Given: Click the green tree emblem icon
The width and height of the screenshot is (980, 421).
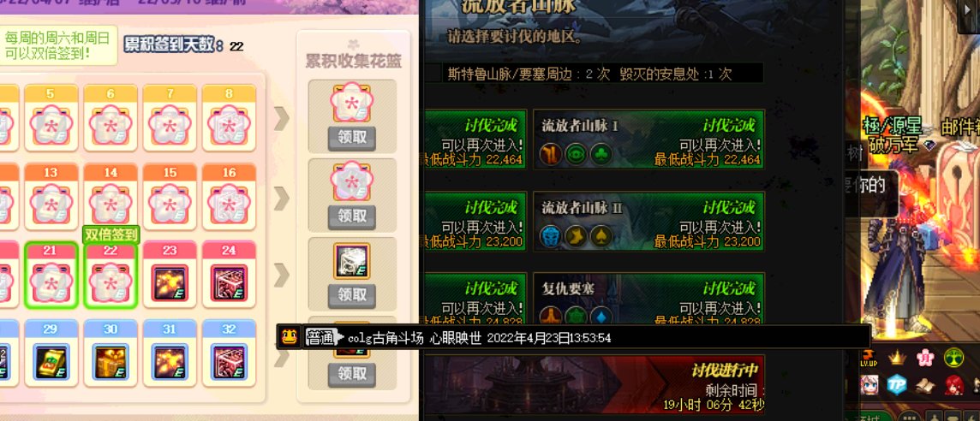Looking at the screenshot, I should (x=953, y=358).
